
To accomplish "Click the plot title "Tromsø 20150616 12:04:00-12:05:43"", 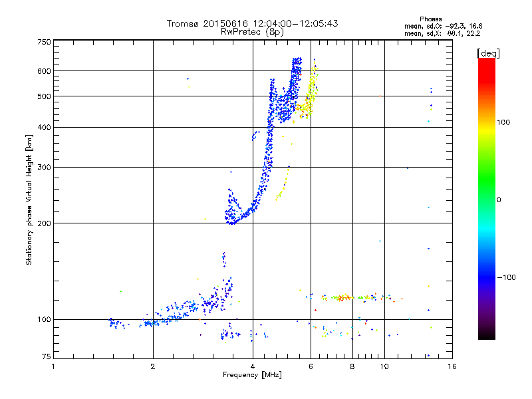I will (x=252, y=23).
